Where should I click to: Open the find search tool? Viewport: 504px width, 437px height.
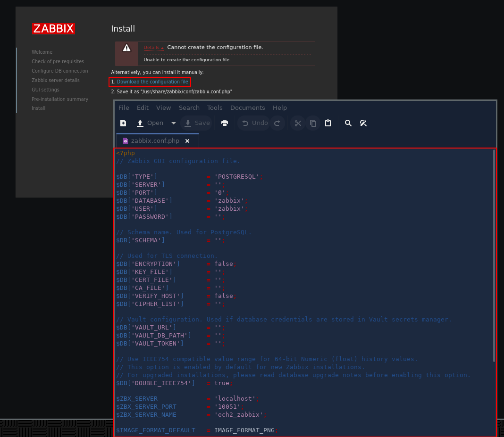(348, 123)
